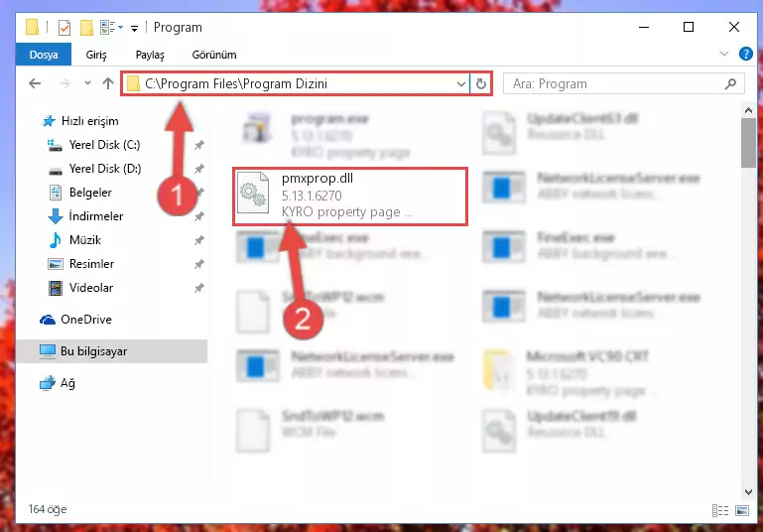This screenshot has width=763, height=532.
Task: Click the New Folder quick access icon
Action: [x=86, y=28]
